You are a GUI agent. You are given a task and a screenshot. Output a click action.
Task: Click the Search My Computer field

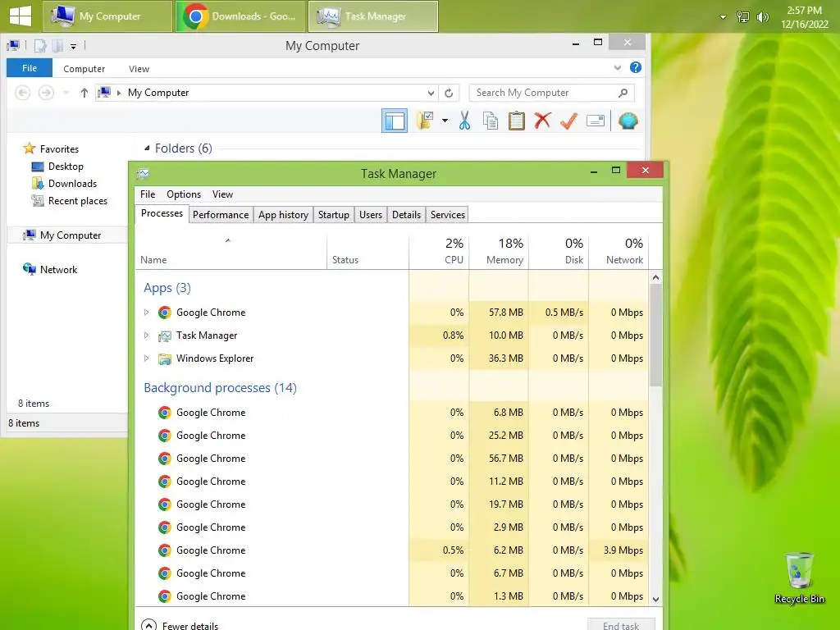[x=551, y=93]
